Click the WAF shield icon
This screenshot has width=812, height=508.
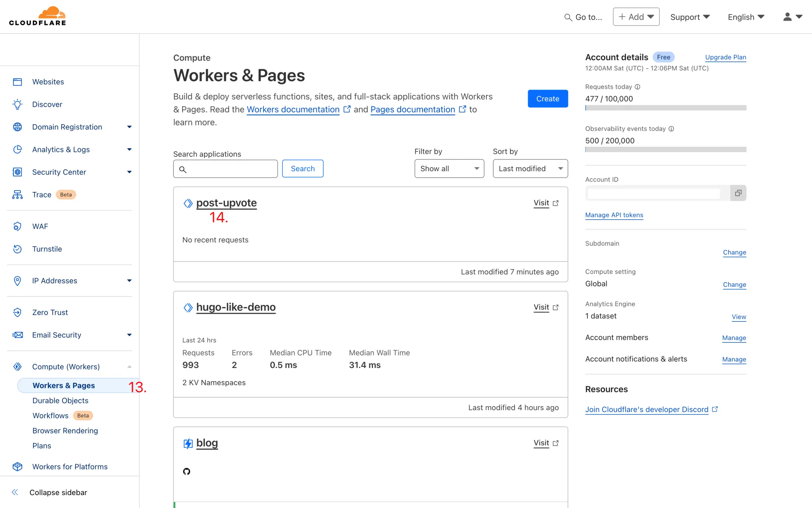tap(17, 226)
